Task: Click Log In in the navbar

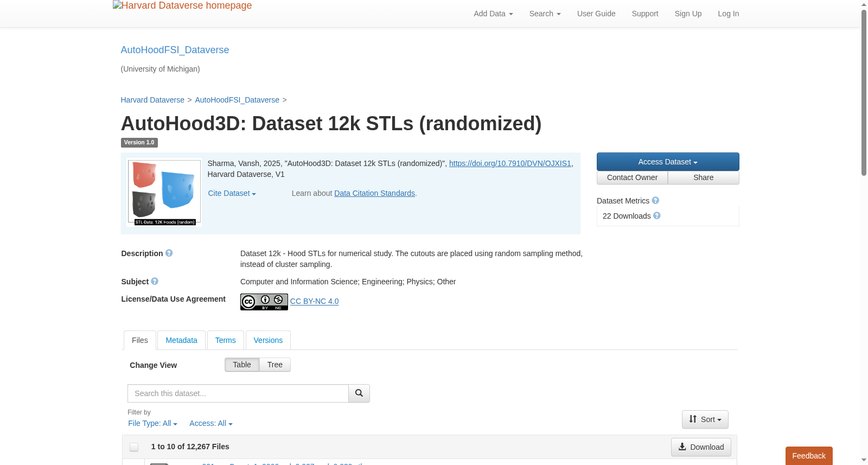Action: point(729,14)
